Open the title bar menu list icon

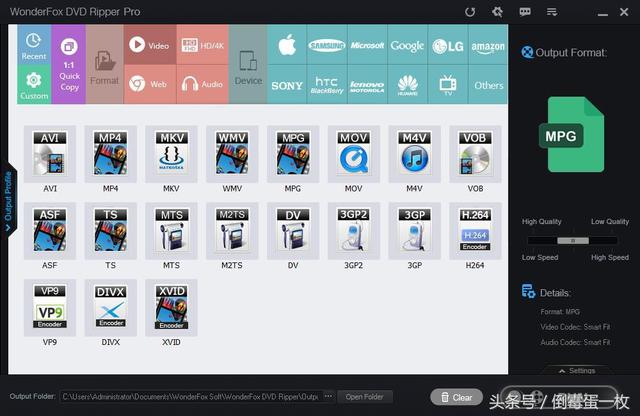point(553,12)
